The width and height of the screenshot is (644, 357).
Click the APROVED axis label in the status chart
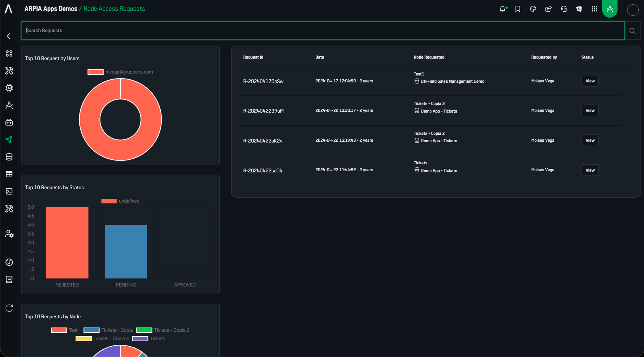click(185, 285)
